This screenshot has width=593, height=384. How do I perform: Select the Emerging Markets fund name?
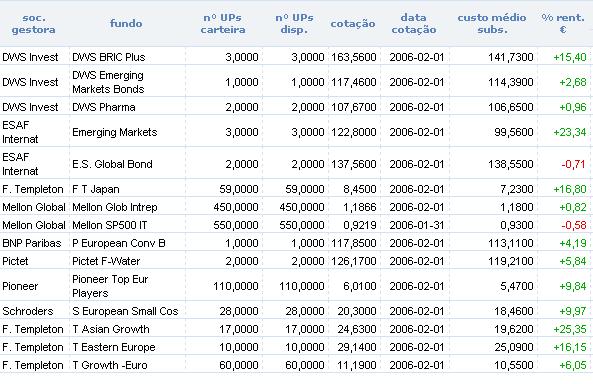(115, 132)
